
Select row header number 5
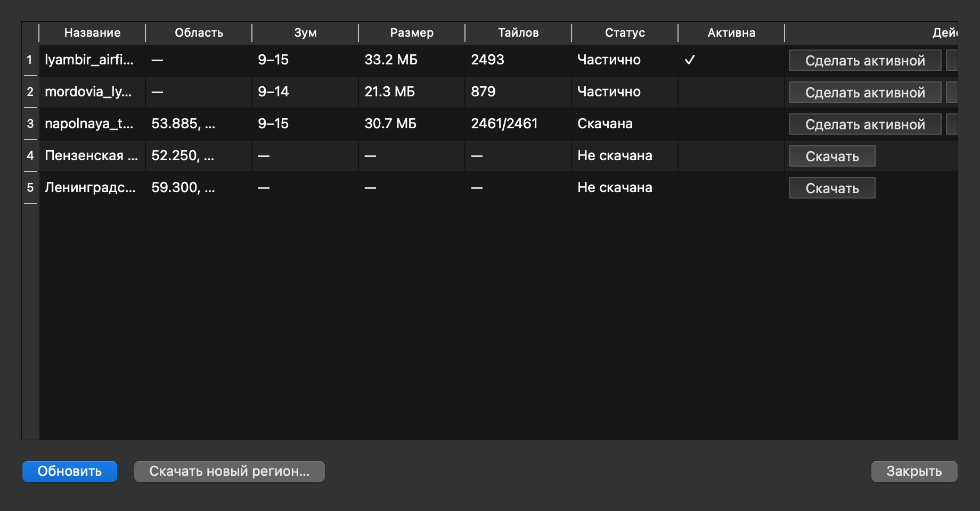(30, 187)
